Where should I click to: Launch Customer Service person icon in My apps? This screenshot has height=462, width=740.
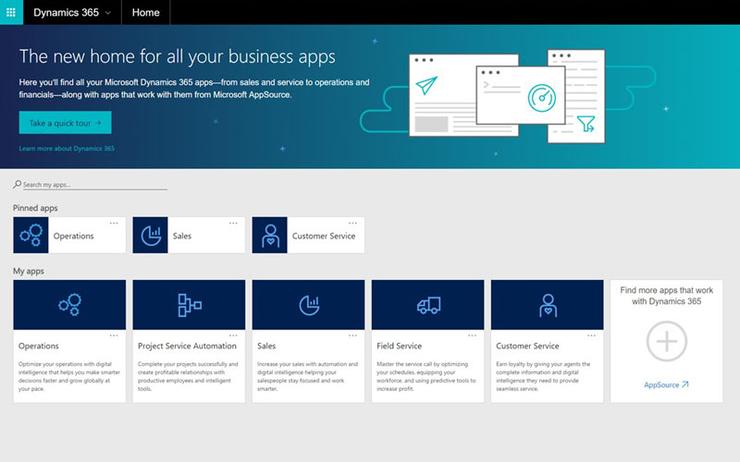click(x=547, y=305)
